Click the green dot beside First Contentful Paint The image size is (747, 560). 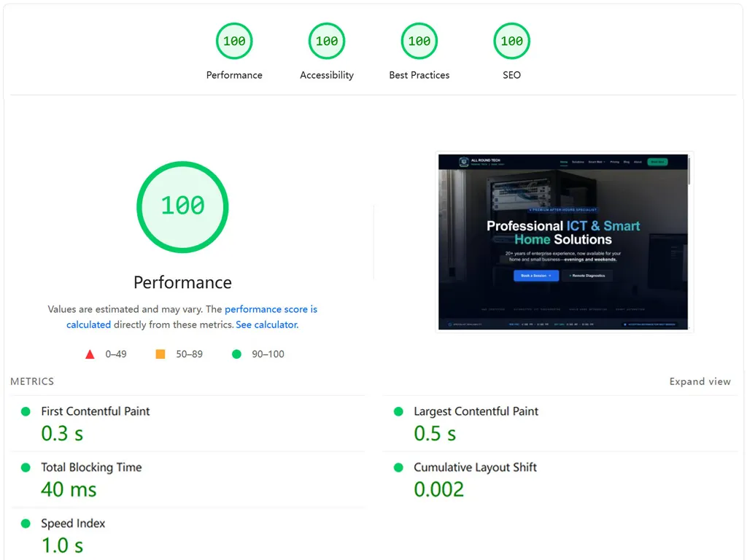pos(24,411)
